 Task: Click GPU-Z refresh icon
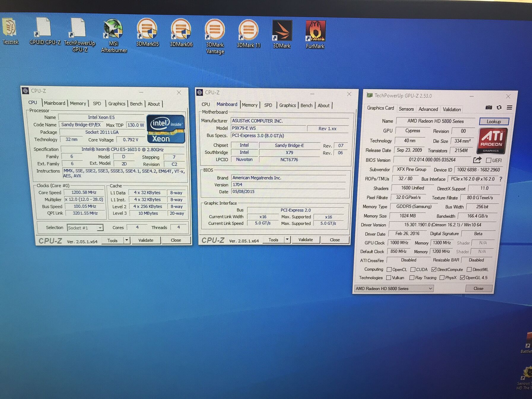(x=499, y=107)
